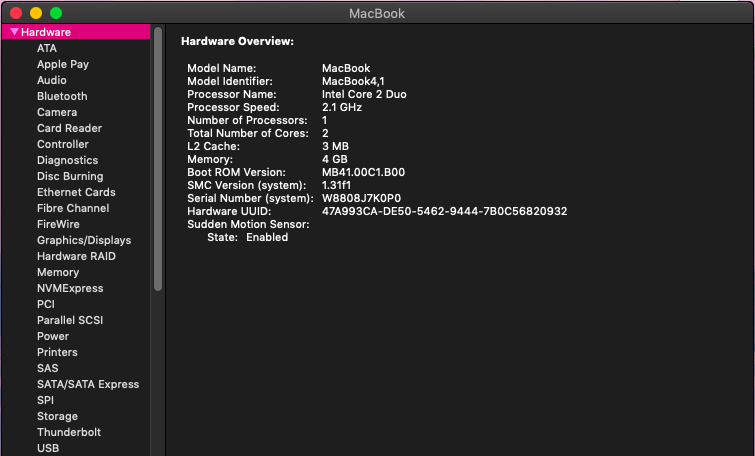755x456 pixels.
Task: Select Apple Pay in sidebar
Action: pos(63,64)
